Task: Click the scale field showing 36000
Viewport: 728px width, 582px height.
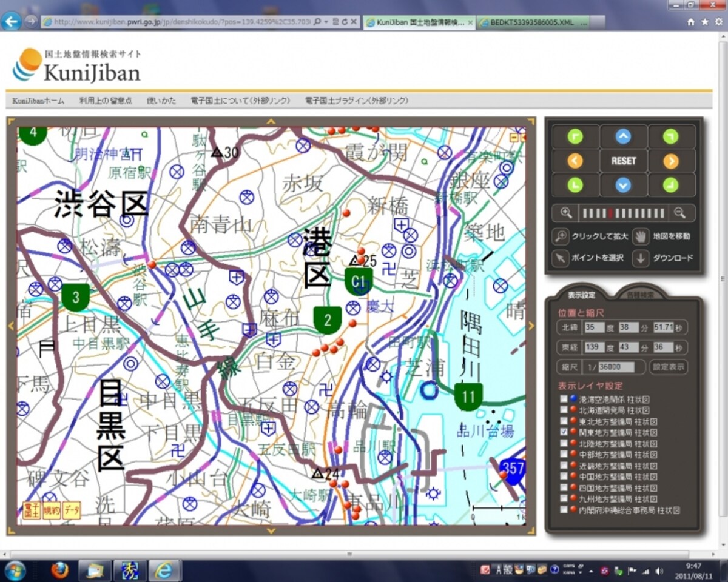Action: tap(616, 367)
